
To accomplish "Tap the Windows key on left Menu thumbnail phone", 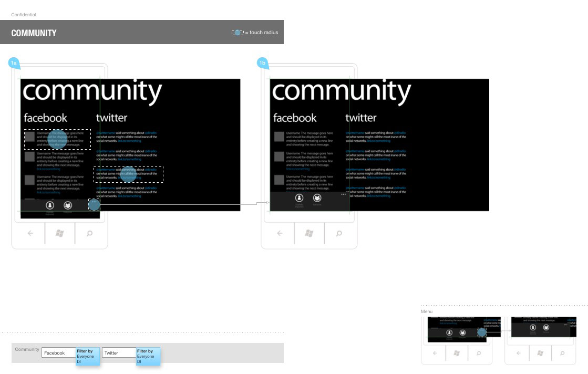I will (x=457, y=353).
